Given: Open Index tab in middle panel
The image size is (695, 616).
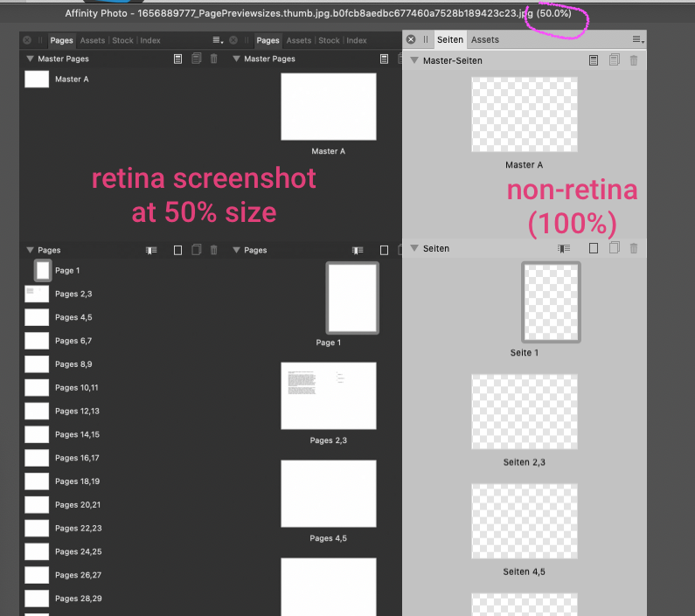Looking at the screenshot, I should pos(357,40).
